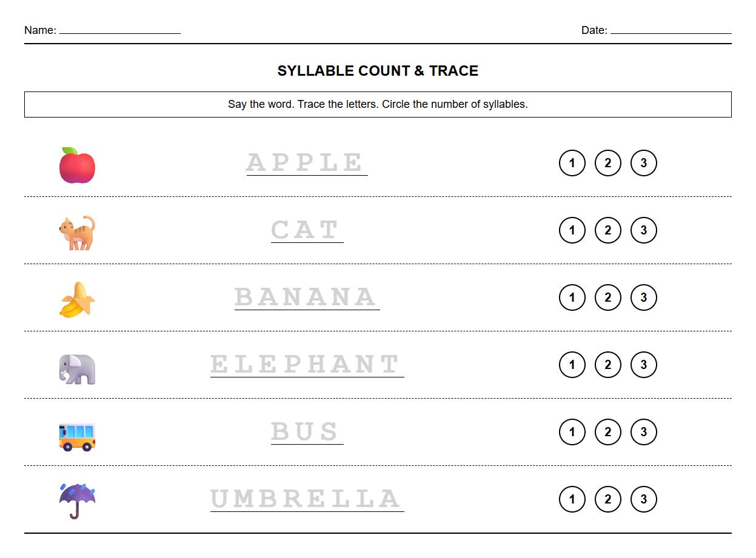Circle 2 syllables for APPLE
This screenshot has height=558, width=756.
tap(607, 163)
